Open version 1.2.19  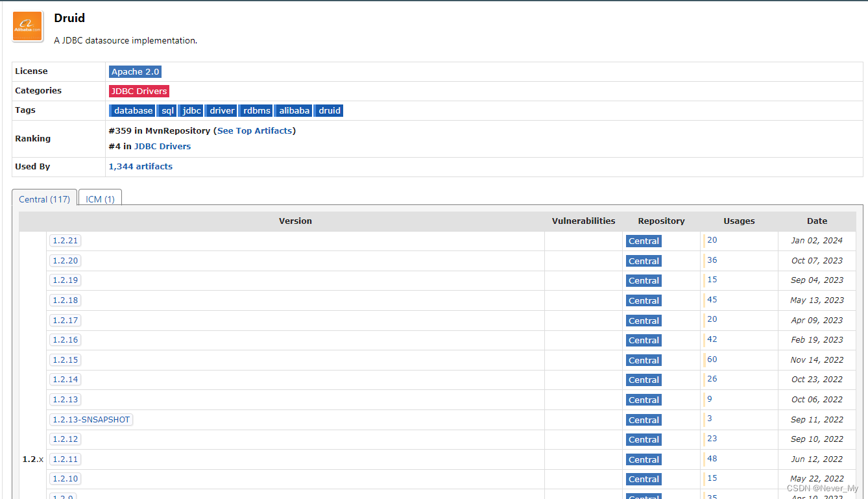(65, 280)
